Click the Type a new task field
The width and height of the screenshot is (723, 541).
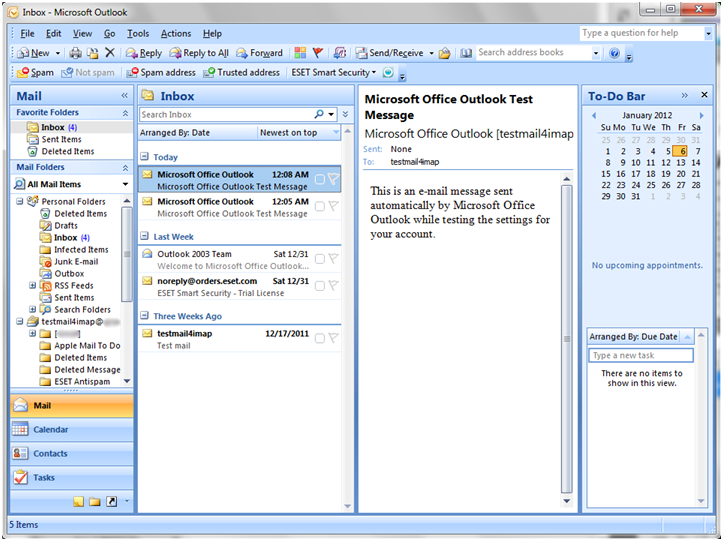(641, 355)
